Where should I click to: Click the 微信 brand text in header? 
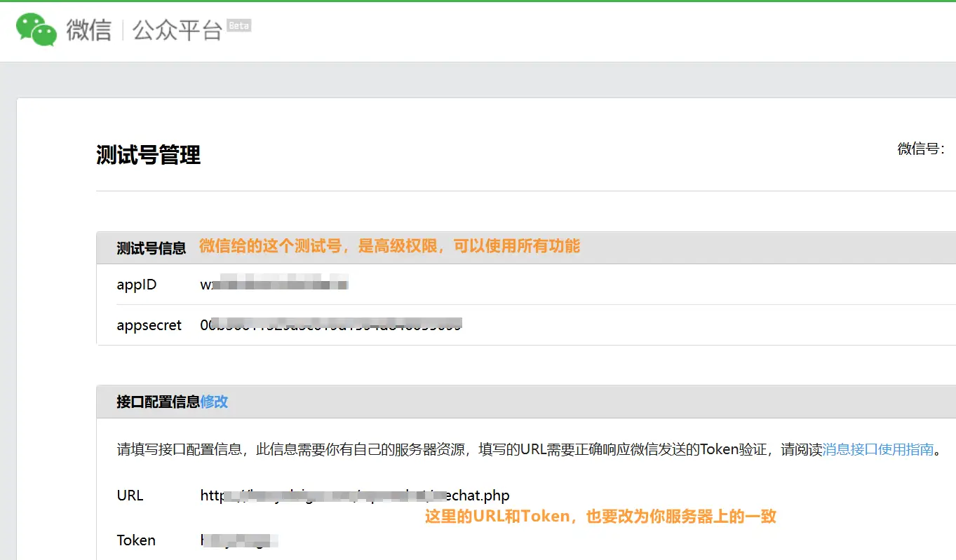[89, 31]
